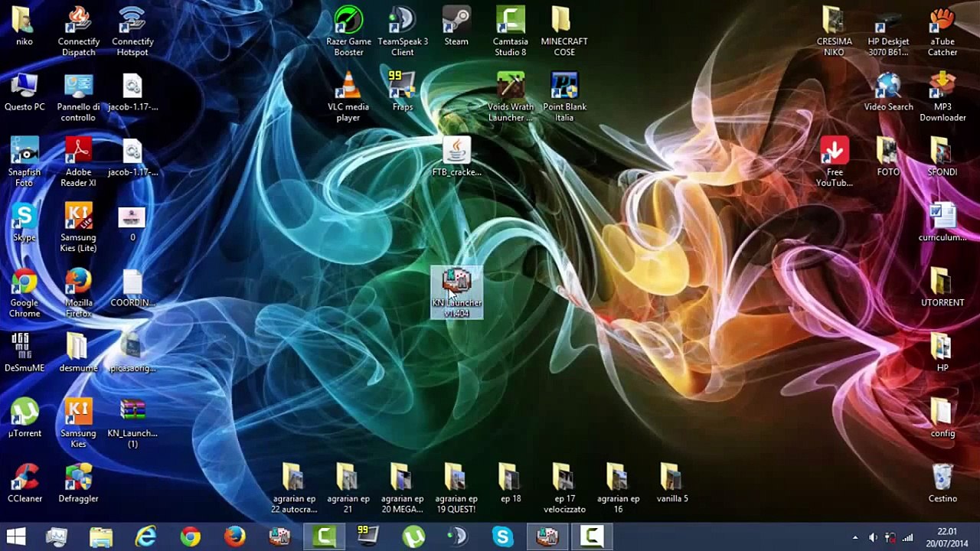
Task: Click the CCleaner desktop shortcut
Action: [24, 484]
